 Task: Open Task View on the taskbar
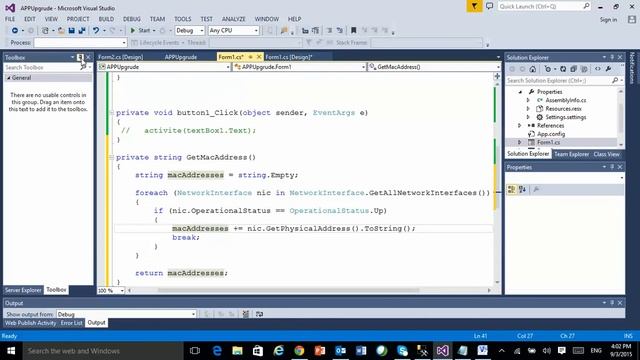[x=195, y=351]
